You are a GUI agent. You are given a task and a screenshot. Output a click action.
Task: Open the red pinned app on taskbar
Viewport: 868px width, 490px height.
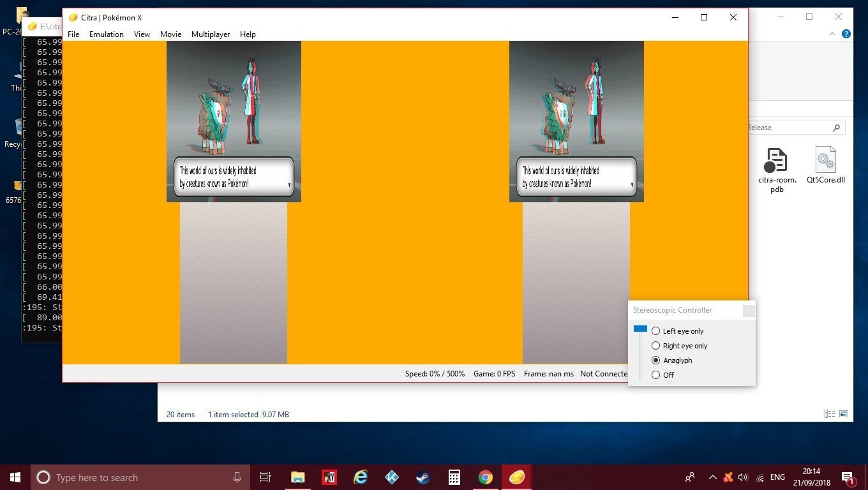(x=329, y=477)
